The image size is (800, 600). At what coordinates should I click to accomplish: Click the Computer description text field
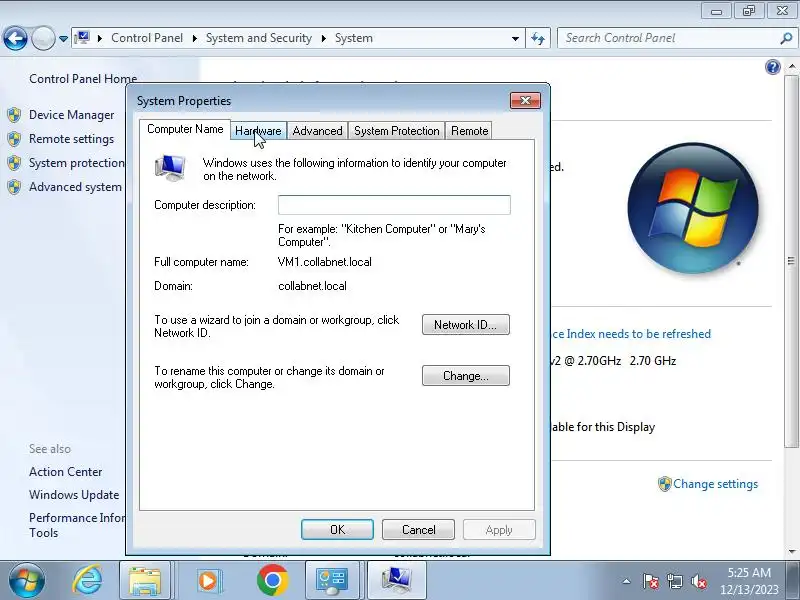394,205
